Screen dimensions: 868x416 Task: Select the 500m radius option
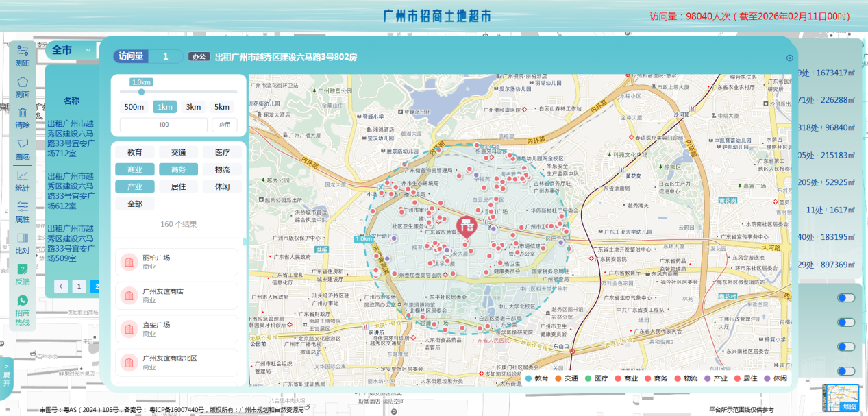134,107
